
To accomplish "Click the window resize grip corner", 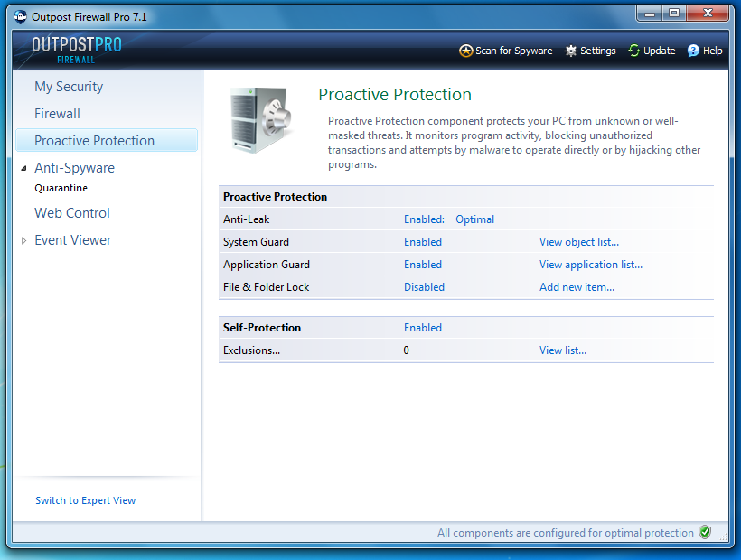I will tap(723, 537).
